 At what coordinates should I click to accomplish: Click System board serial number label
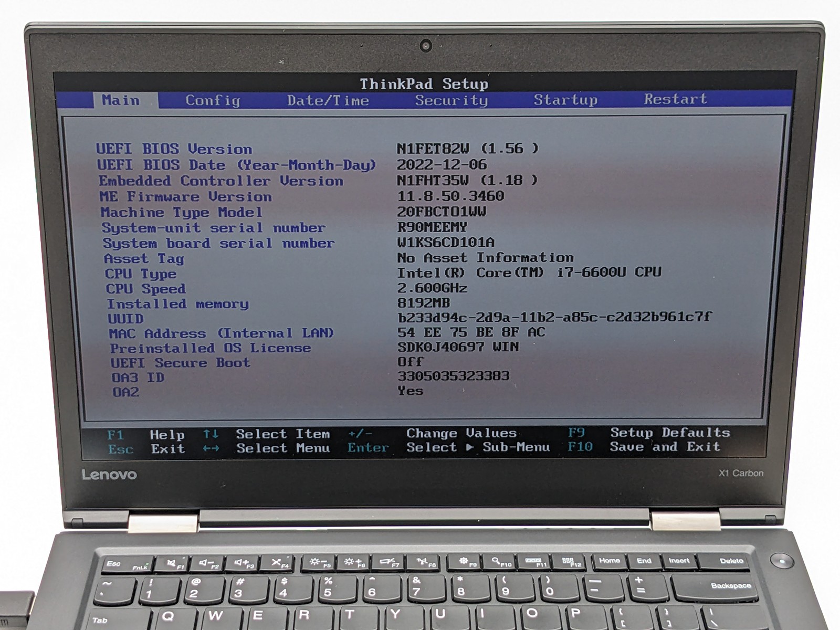click(x=218, y=243)
